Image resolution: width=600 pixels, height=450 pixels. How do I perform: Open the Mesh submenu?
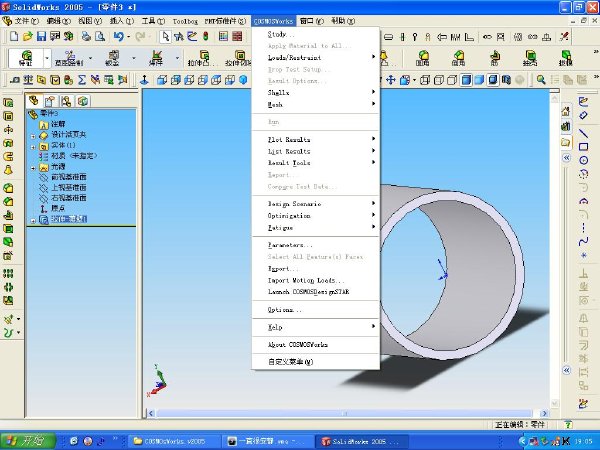pyautogui.click(x=316, y=104)
